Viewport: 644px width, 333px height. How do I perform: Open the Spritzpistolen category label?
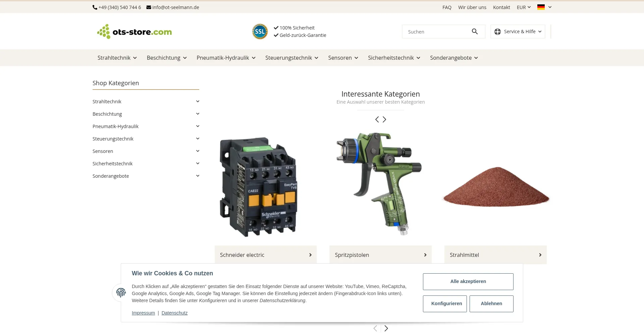[x=352, y=255]
